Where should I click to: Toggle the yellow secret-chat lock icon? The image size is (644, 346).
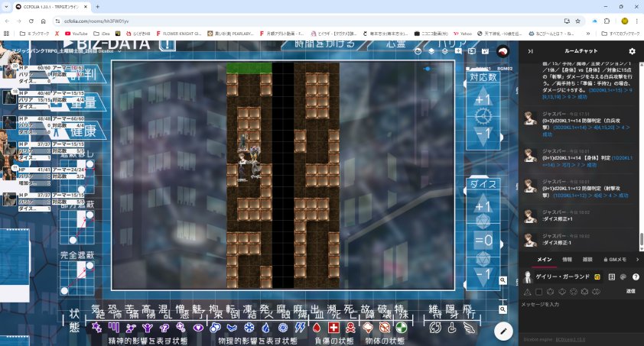tap(597, 276)
